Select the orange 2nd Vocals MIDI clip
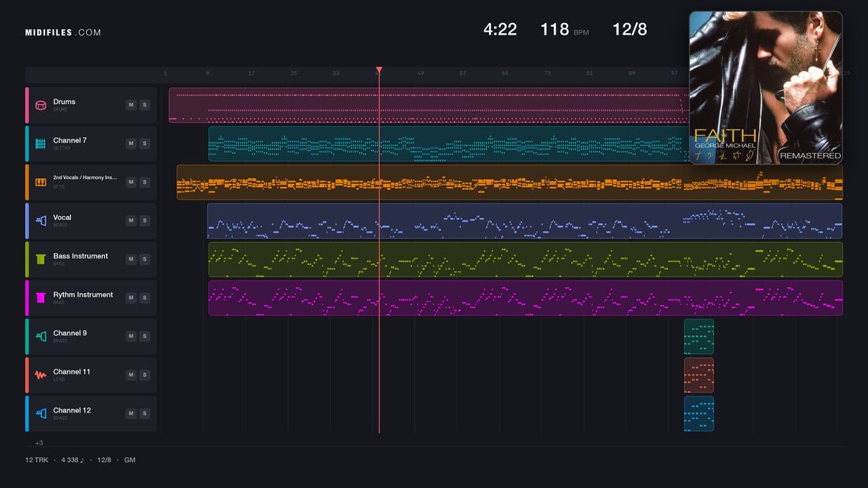This screenshot has height=488, width=868. click(510, 182)
